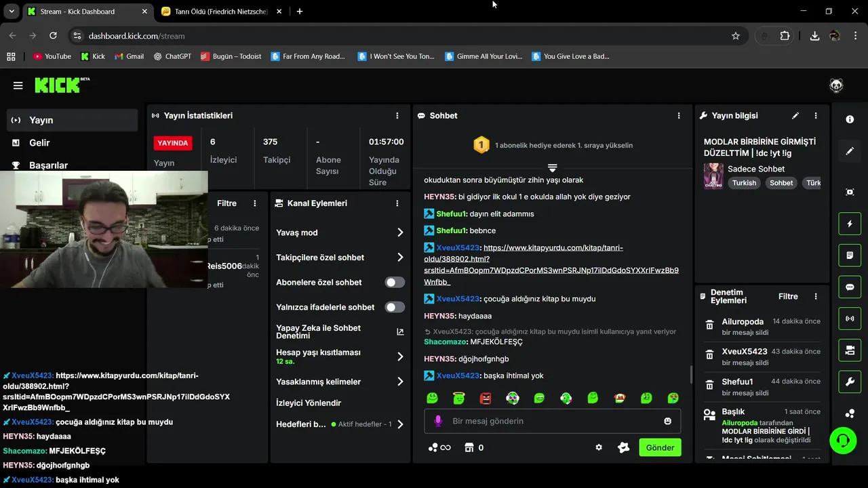Viewport: 868px width, 488px height.
Task: Open emoji picker in message box
Action: [x=668, y=421]
